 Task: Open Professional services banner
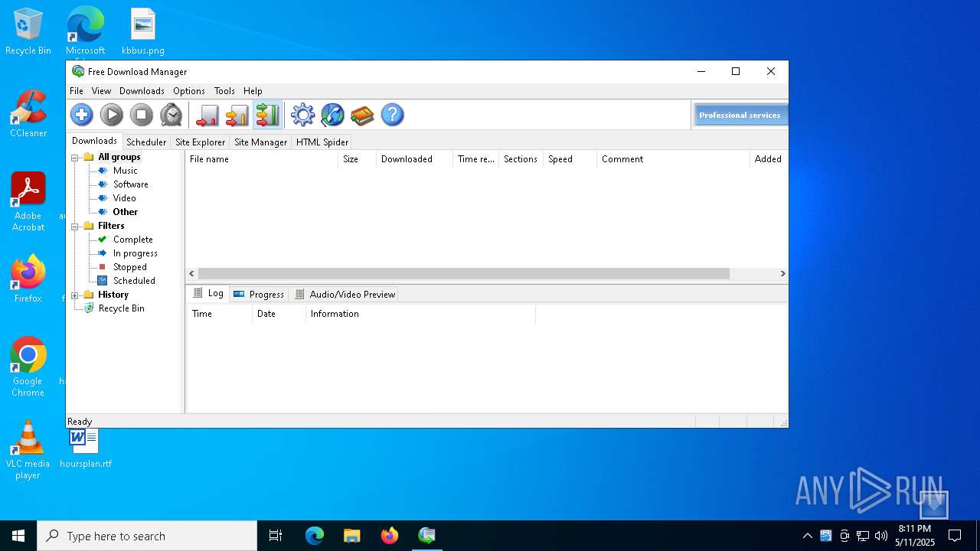(740, 115)
